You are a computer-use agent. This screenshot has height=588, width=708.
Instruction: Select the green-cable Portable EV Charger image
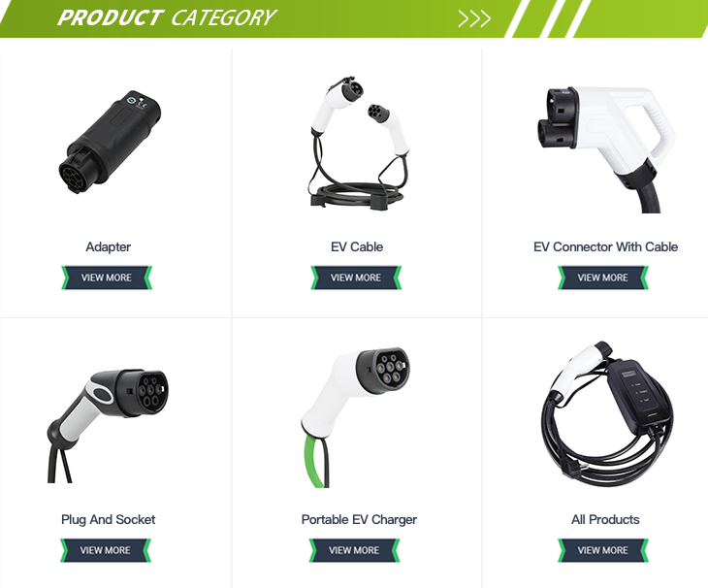(x=355, y=417)
